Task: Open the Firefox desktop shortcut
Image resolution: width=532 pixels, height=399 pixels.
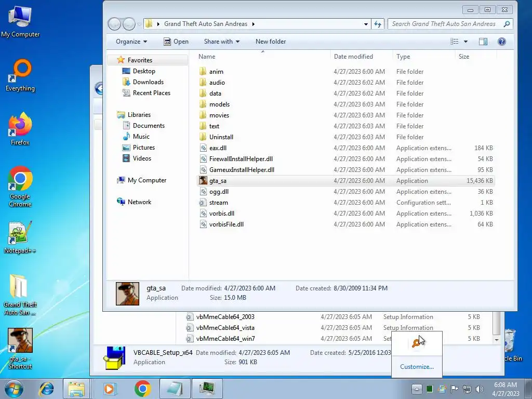Action: [20, 129]
